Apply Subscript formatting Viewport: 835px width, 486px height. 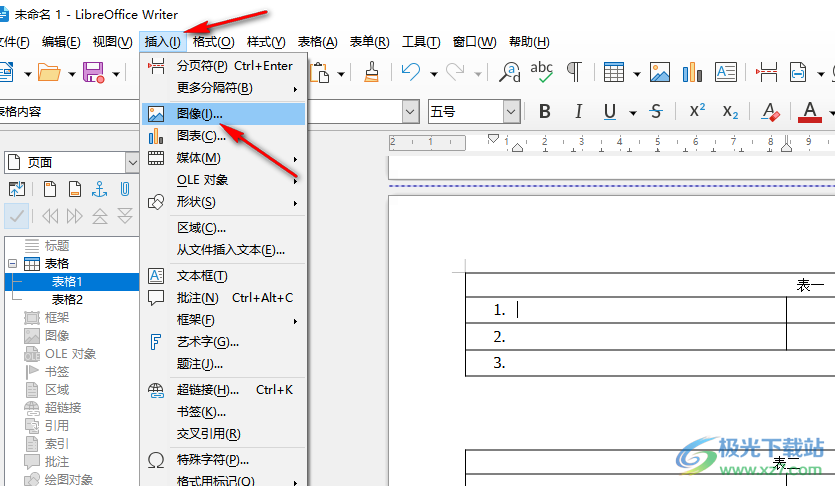pos(730,111)
